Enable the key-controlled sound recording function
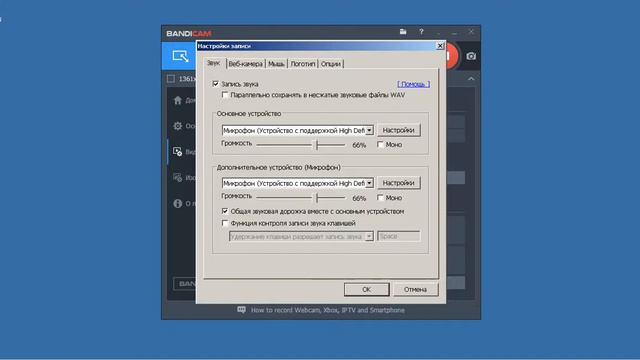The image size is (640, 360). (225, 223)
